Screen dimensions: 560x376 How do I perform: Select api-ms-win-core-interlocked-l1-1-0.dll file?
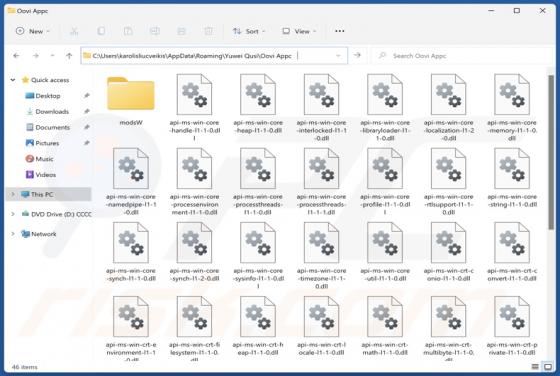(321, 107)
